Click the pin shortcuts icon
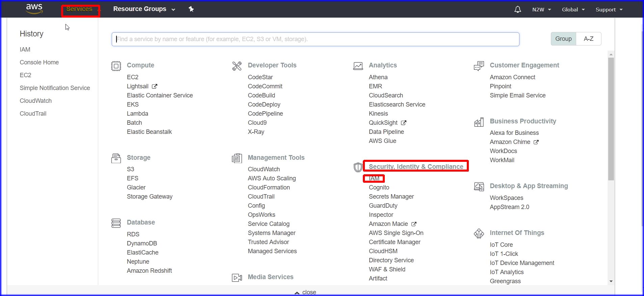The width and height of the screenshot is (644, 296). click(191, 9)
